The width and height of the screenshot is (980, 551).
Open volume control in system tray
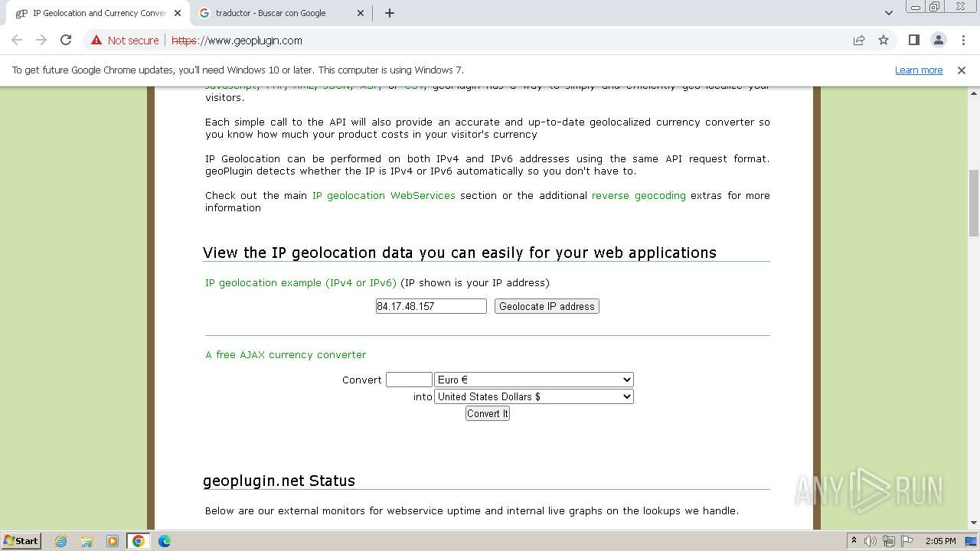(x=871, y=541)
